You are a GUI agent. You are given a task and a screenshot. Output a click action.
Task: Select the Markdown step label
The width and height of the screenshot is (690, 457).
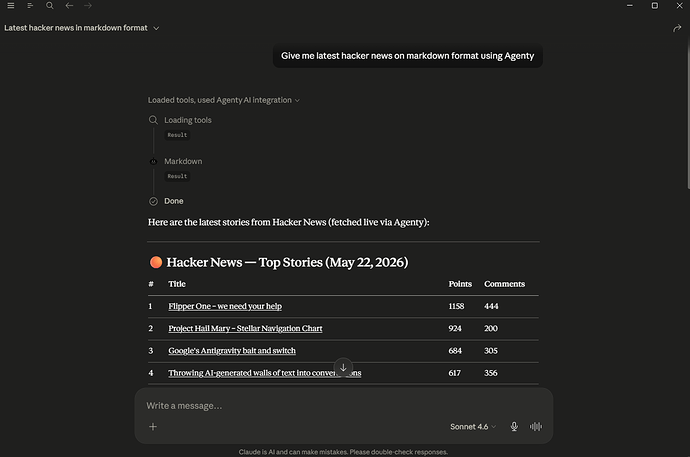tap(183, 161)
